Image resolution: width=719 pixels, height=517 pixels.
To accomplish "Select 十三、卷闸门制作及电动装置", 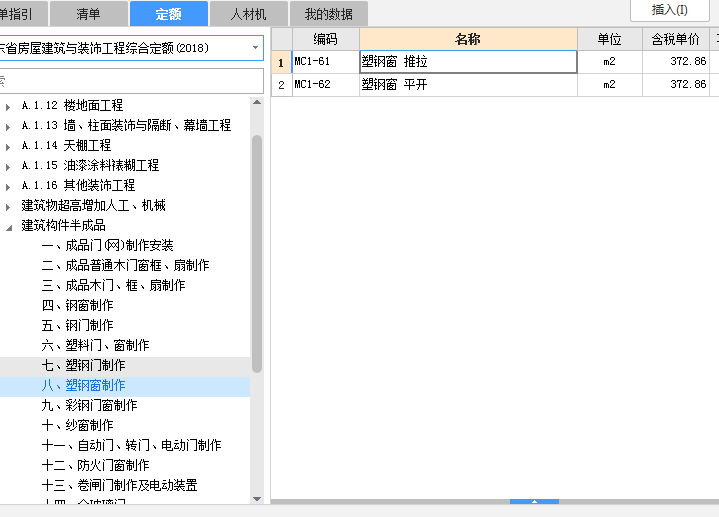I will point(119,485).
